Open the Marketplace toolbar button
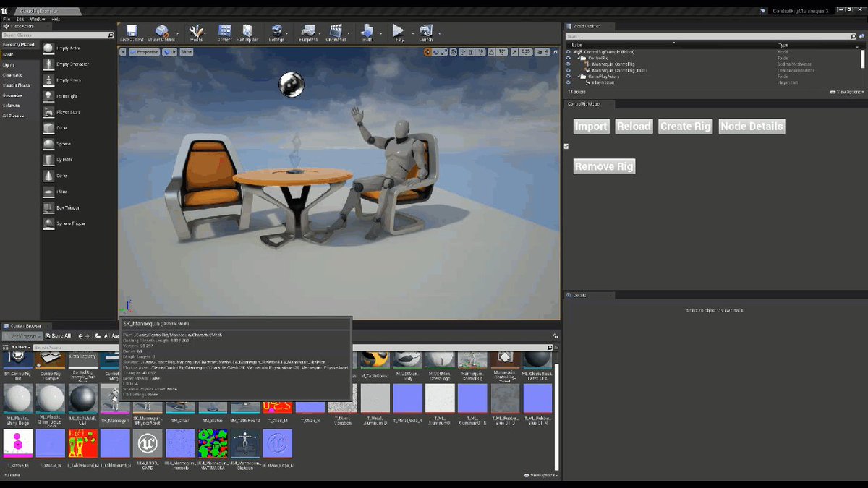Viewport: 868px width, 488px height. (248, 33)
